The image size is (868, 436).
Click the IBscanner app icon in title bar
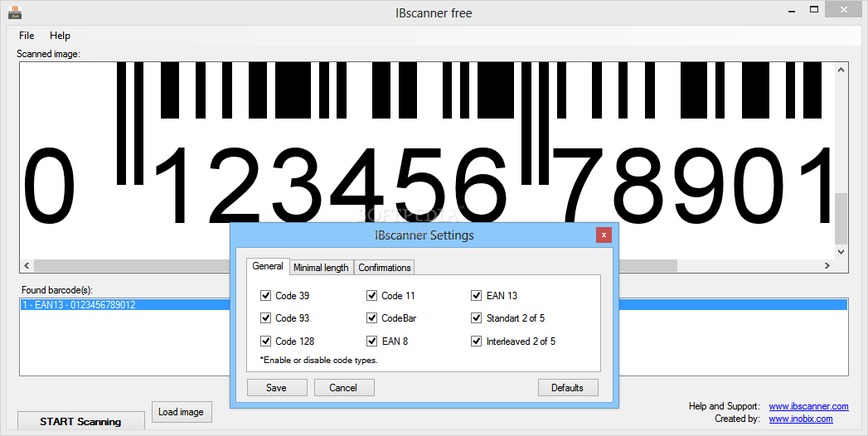(x=15, y=12)
